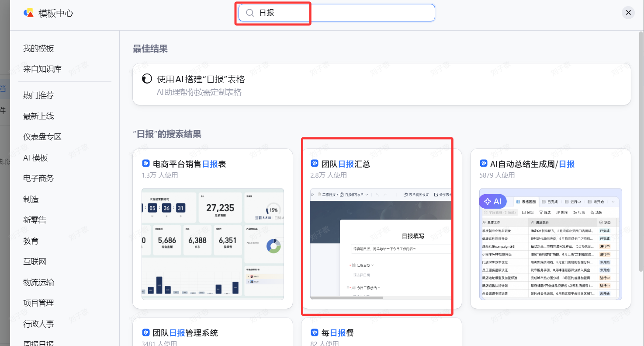The image size is (644, 346).
Task: Click the 模板中心 app logo icon
Action: pos(29,13)
